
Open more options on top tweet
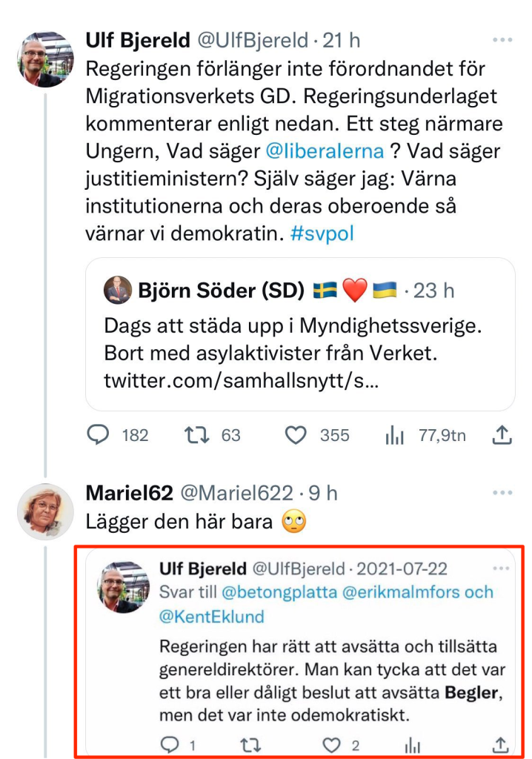pyautogui.click(x=502, y=39)
